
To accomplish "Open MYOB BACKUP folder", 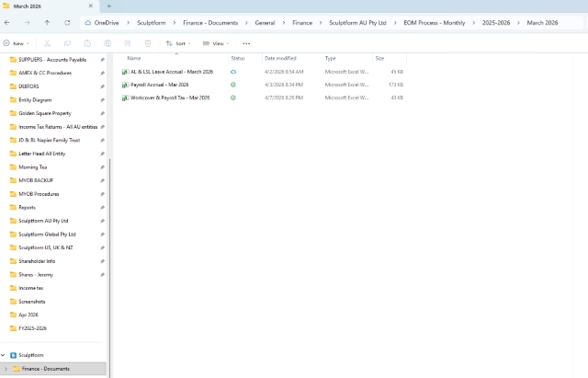I will coord(36,180).
